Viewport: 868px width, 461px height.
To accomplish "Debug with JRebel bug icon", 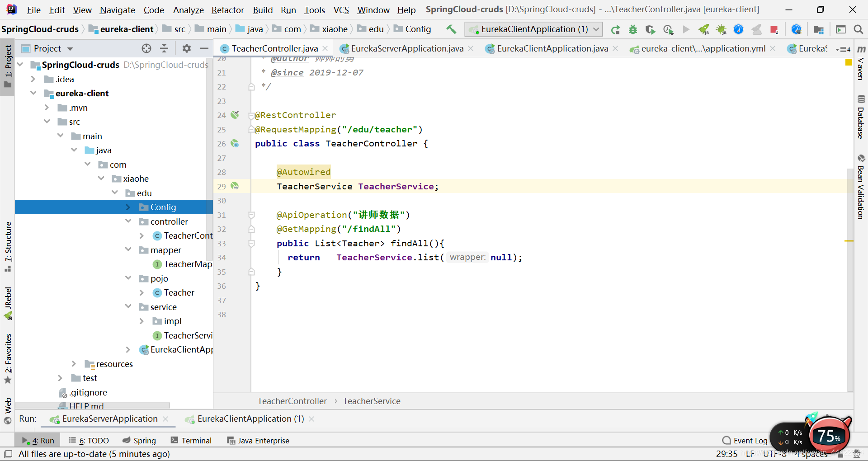I will [x=721, y=29].
